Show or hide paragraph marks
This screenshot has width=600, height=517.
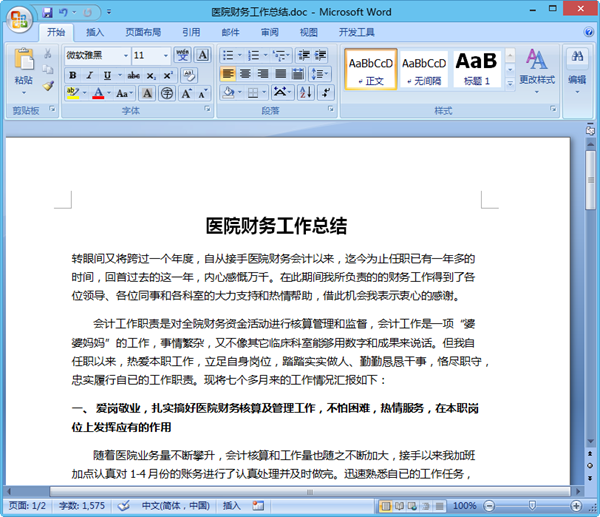point(326,92)
